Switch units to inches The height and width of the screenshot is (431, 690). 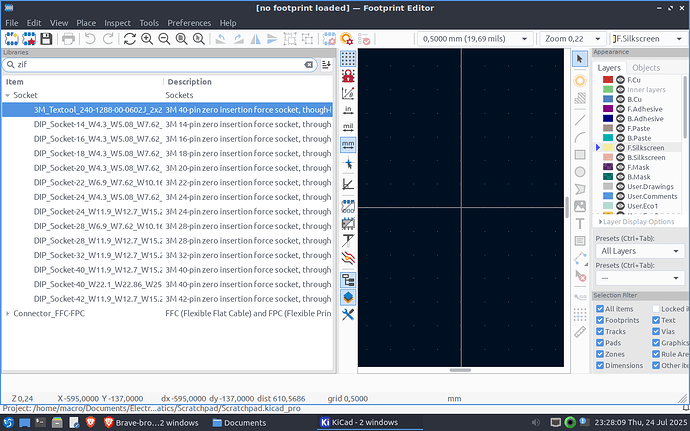[x=348, y=110]
